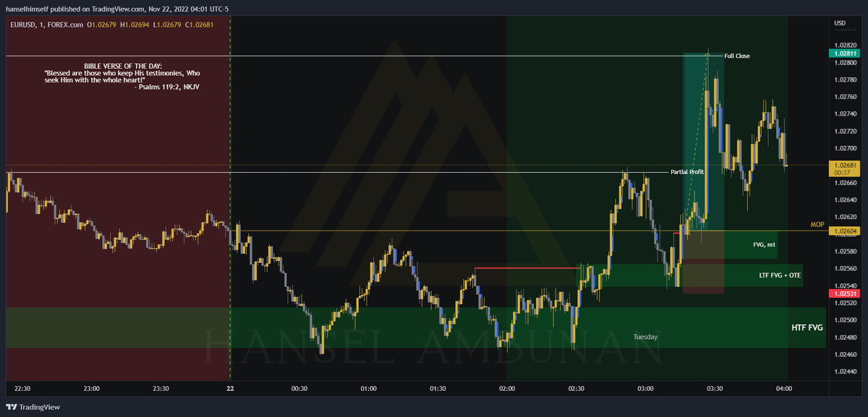Click the close value C1.02681
868x417 pixels.
point(198,25)
